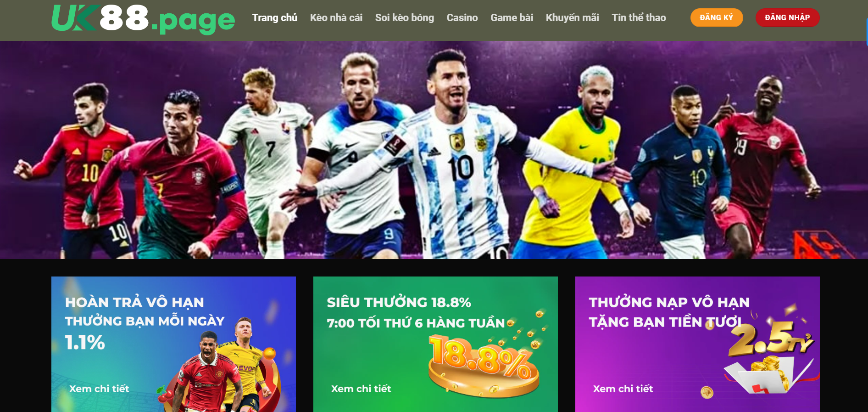This screenshot has width=868, height=412.
Task: Select HOÀN TRẢ VÔ HẠN promo heading
Action: tap(134, 302)
